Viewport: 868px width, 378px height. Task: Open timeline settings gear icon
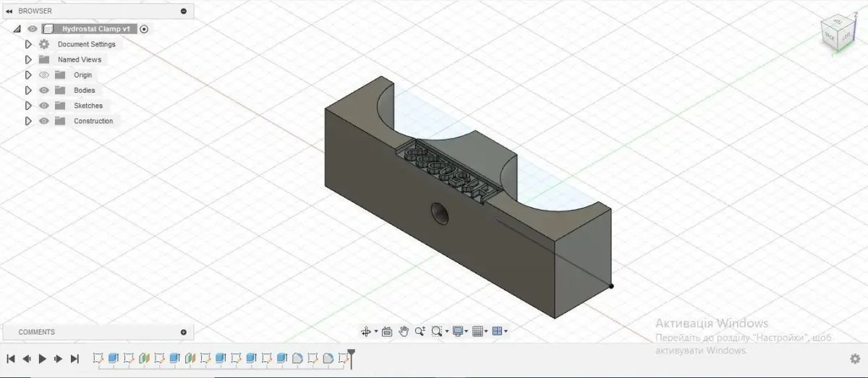click(855, 358)
